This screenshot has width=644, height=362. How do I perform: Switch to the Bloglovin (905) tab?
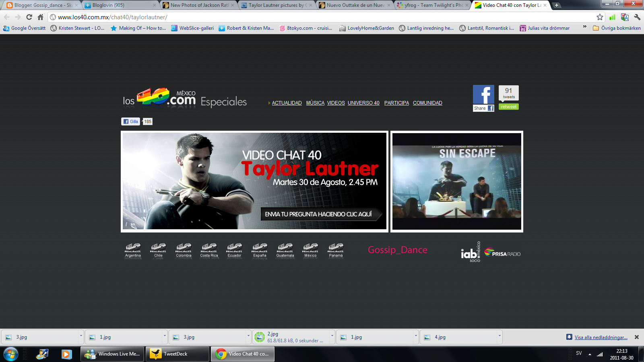click(x=120, y=5)
